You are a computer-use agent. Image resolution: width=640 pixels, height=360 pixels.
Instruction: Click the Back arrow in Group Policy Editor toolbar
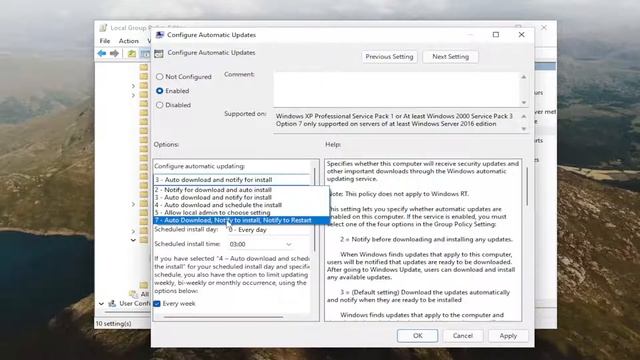[102, 53]
